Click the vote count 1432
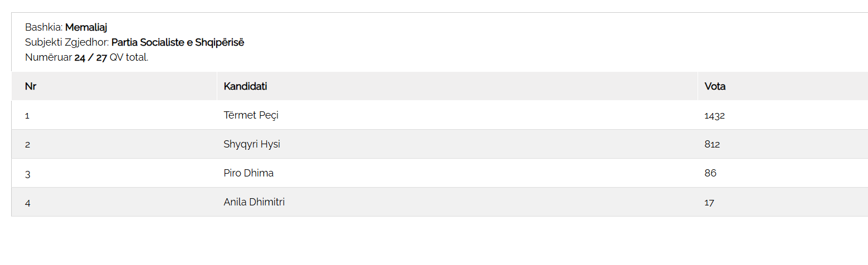868x265 pixels. 714,116
